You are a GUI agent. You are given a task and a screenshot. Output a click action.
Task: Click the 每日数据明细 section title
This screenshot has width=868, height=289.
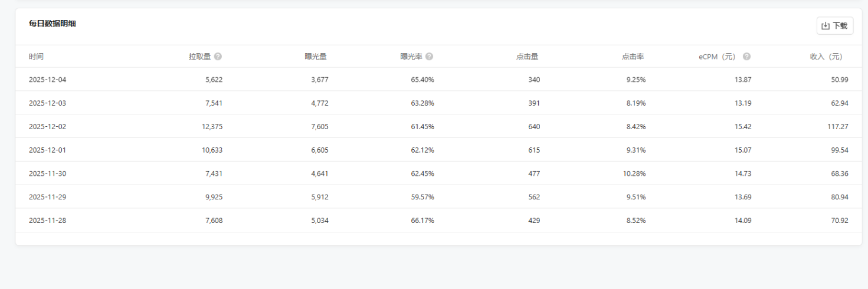point(53,24)
